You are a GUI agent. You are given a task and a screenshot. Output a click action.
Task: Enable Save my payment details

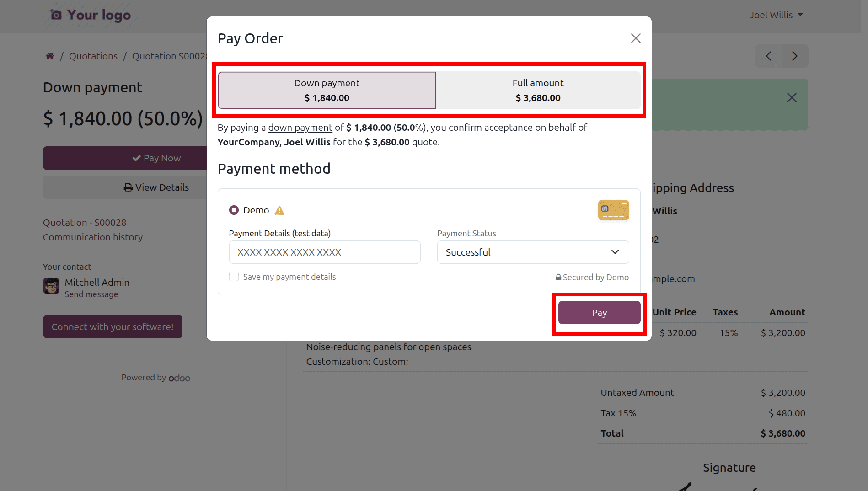(234, 277)
